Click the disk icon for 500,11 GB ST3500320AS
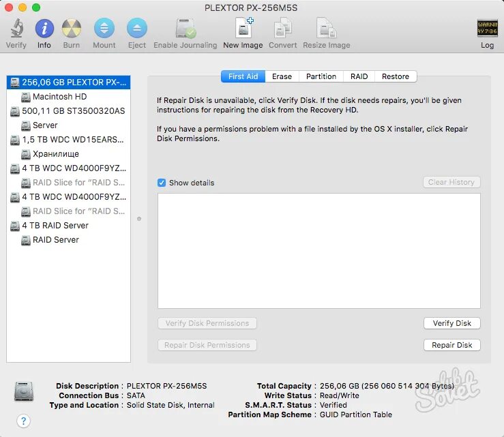 point(15,111)
